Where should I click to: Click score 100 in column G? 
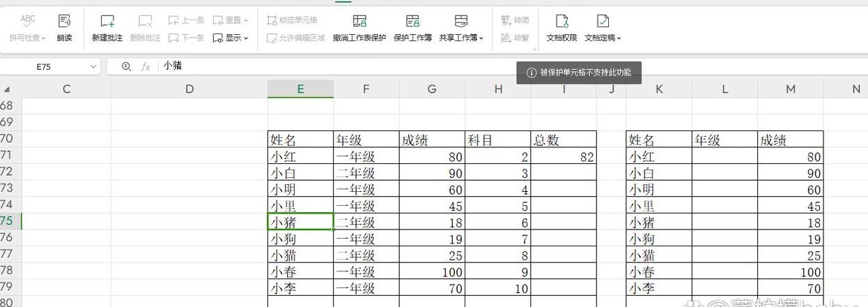pyautogui.click(x=432, y=271)
